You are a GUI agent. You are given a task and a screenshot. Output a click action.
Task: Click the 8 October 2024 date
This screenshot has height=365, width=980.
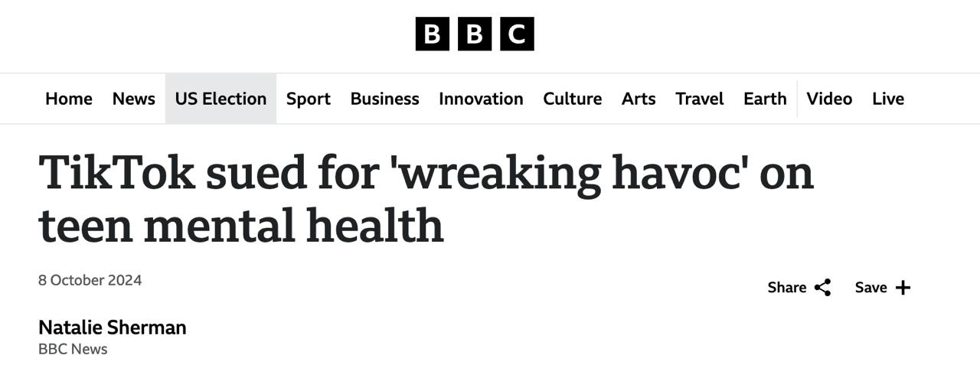pos(90,280)
